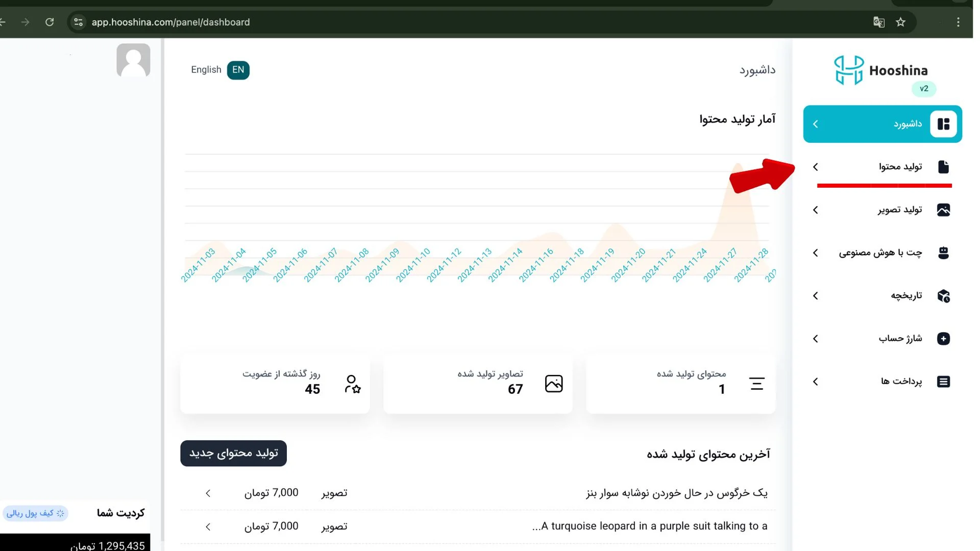Image resolution: width=980 pixels, height=551 pixels.
Task: Toggle the EN language button to English
Action: (238, 69)
